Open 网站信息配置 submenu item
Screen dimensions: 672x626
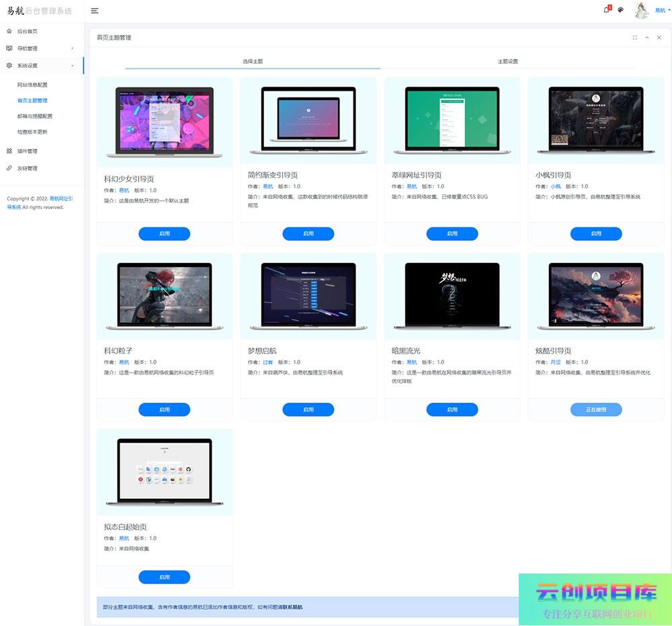click(32, 85)
